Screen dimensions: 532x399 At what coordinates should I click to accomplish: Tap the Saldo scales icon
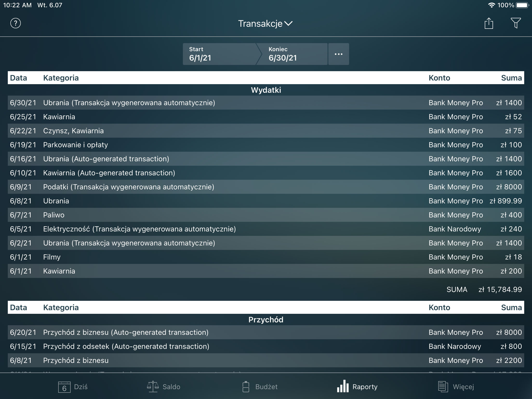coord(153,387)
